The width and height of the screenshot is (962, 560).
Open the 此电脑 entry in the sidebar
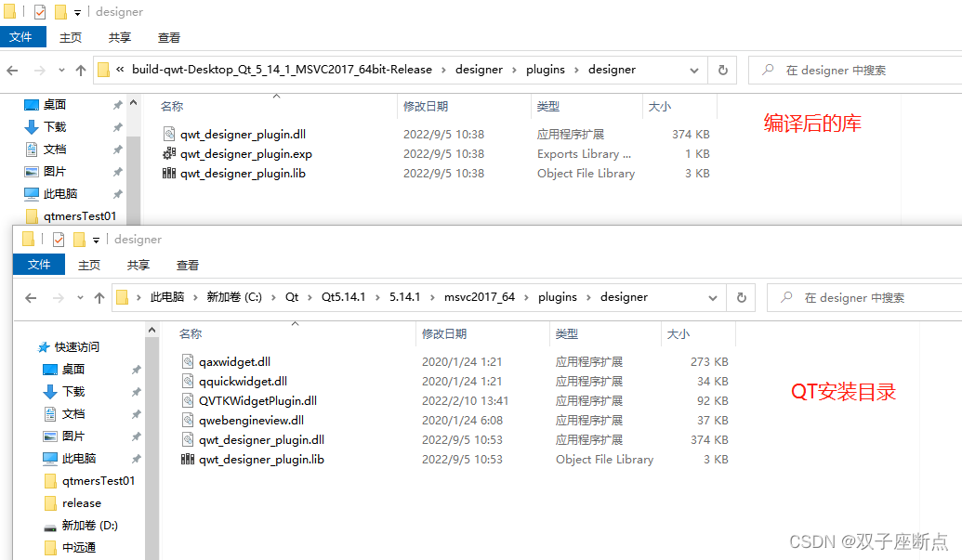[79, 458]
